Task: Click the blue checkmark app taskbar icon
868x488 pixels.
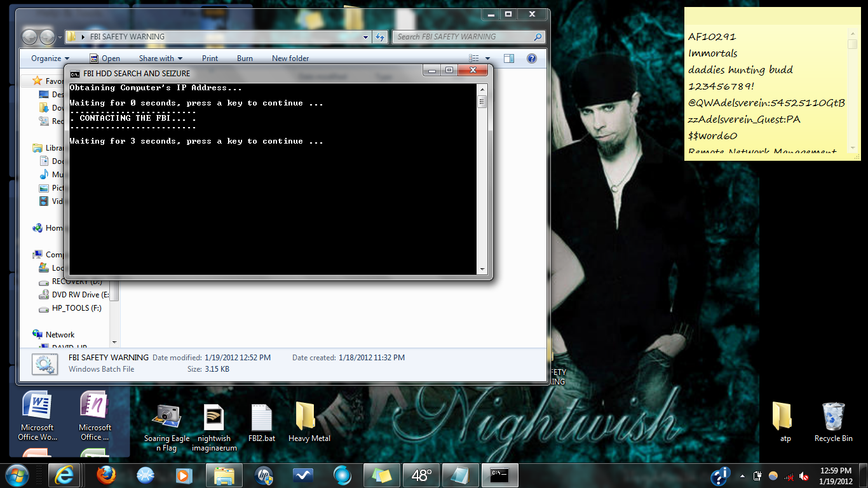Action: point(302,475)
